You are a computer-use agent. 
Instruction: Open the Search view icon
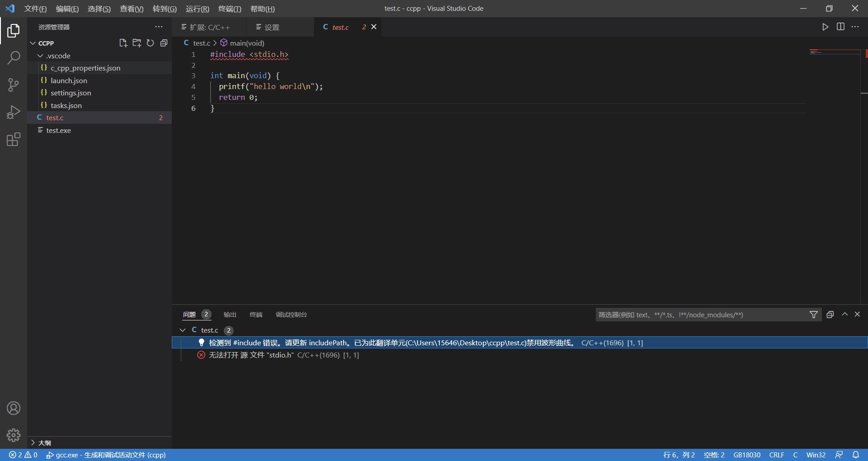point(14,58)
